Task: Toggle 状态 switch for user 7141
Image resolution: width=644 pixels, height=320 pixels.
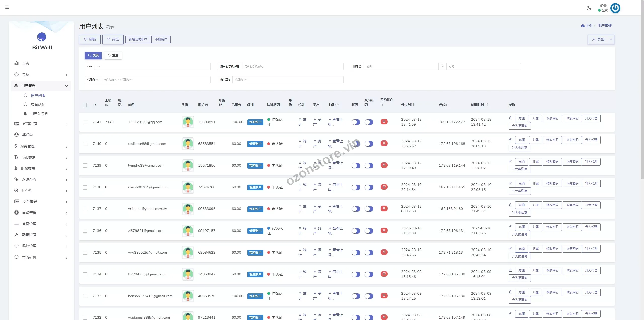Action: (x=356, y=122)
